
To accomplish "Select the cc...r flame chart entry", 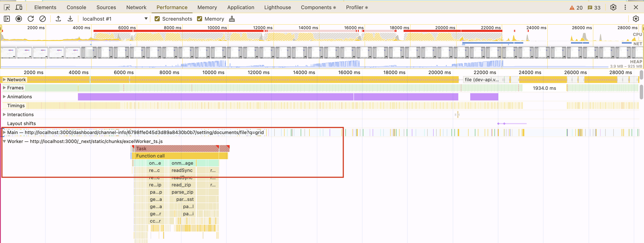I will 155,221.
